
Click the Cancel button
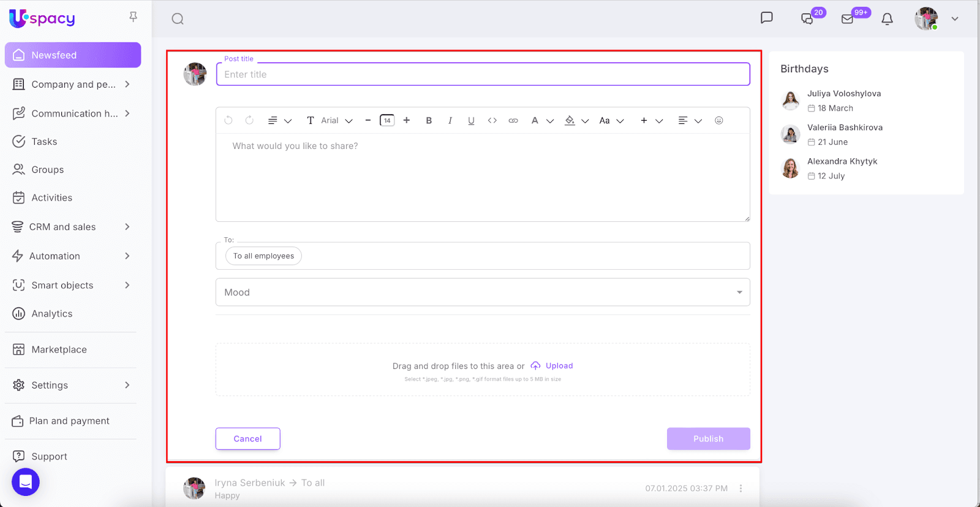(247, 439)
